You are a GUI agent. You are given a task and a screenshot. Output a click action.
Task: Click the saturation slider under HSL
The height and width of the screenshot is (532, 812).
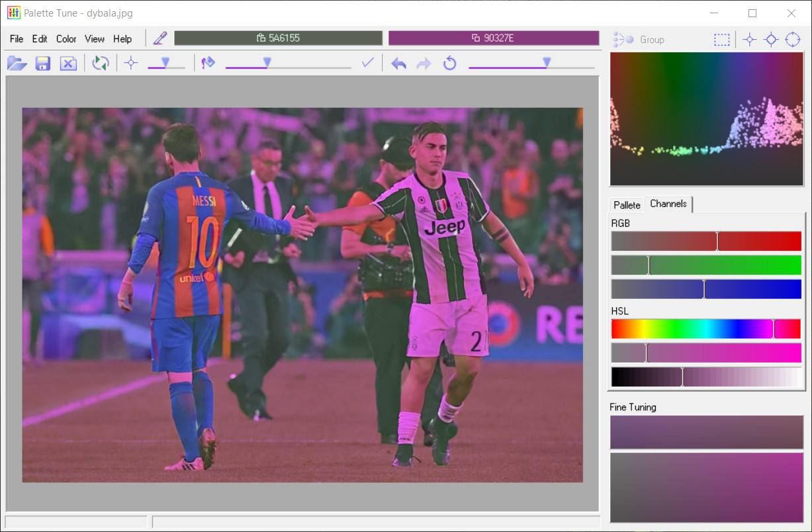pos(706,353)
